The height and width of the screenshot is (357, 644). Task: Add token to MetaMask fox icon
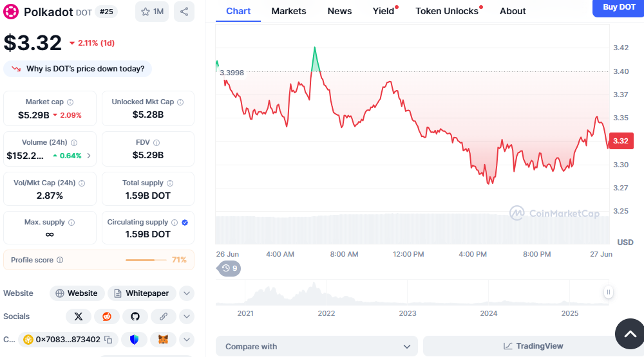click(x=163, y=340)
